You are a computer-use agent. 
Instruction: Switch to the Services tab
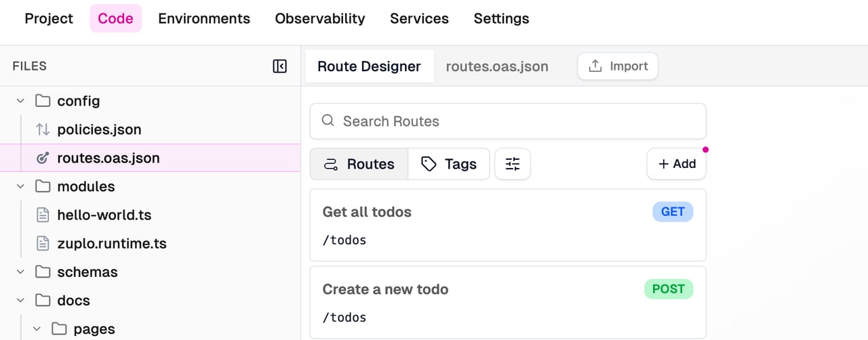click(x=419, y=18)
